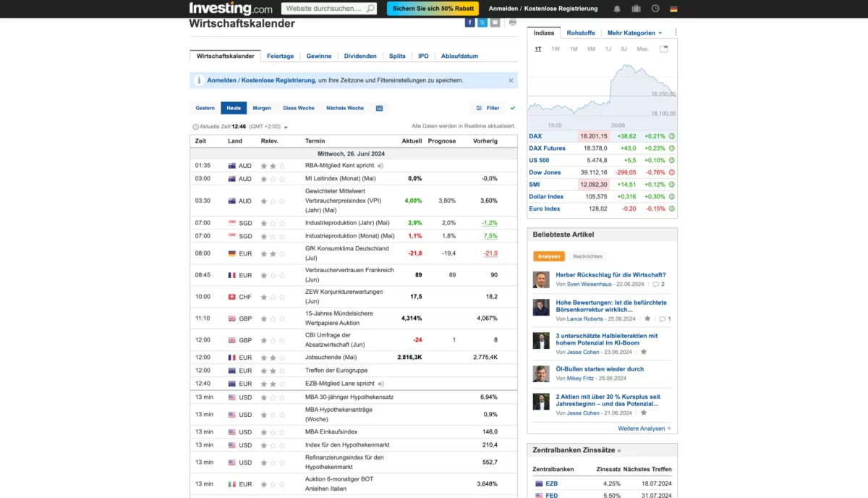Screen dimensions: 868x498
Task: Open Weitere Analysen link
Action: coord(642,428)
